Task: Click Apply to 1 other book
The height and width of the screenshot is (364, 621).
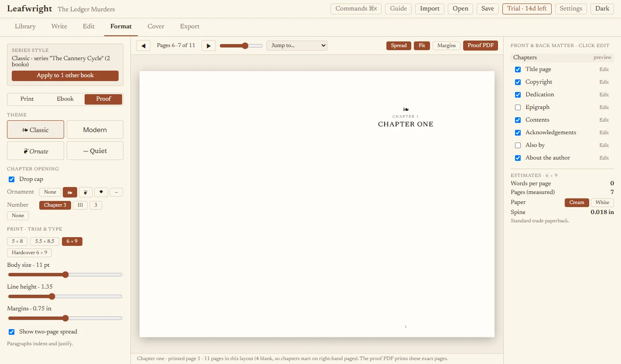Action: pyautogui.click(x=65, y=75)
